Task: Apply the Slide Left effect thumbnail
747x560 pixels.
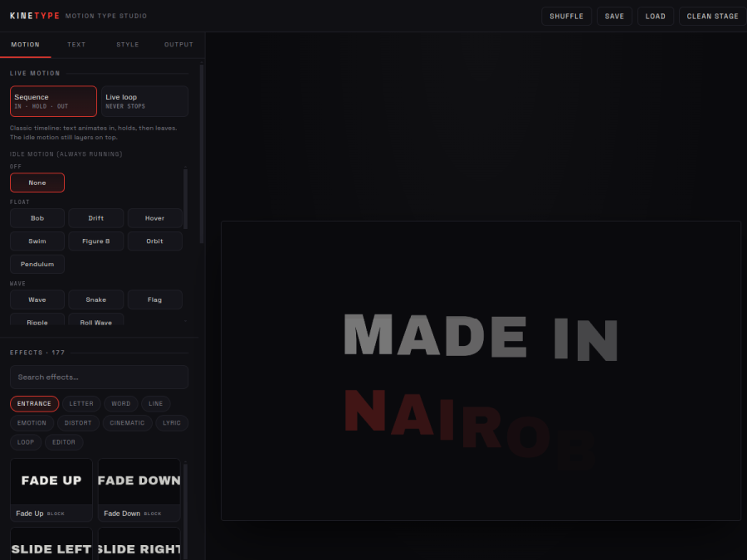Action: [x=51, y=543]
